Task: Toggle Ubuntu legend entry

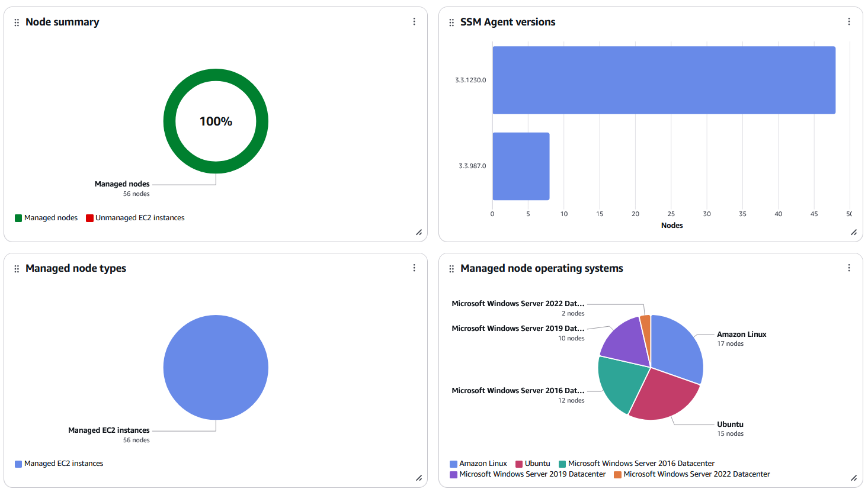Action: (533, 464)
